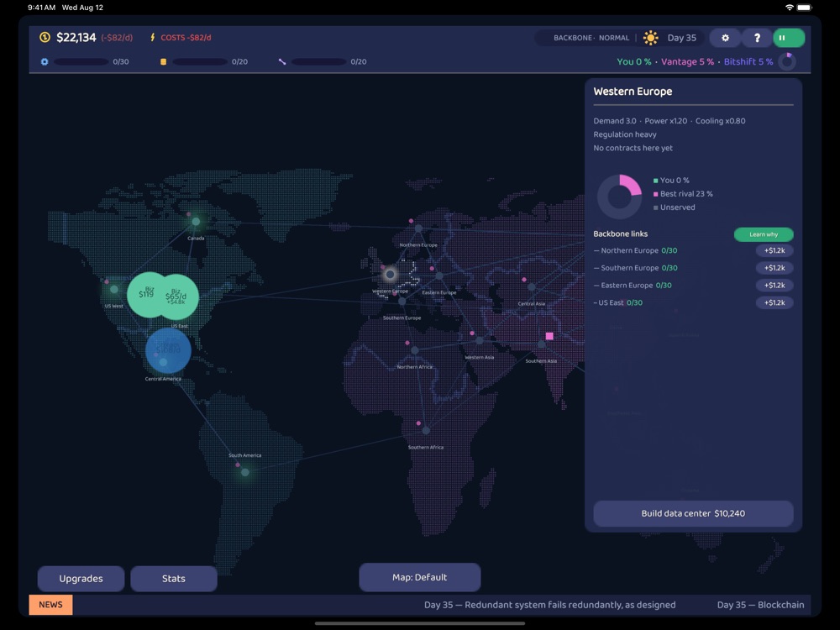Click the gold coin money icon
The image size is (840, 630).
click(45, 38)
